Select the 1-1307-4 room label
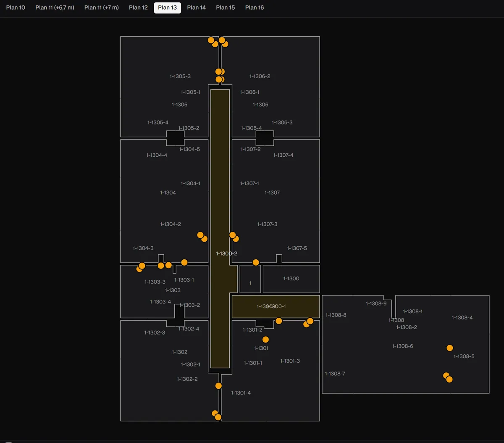Viewport: 504px width, 443px height. (283, 156)
